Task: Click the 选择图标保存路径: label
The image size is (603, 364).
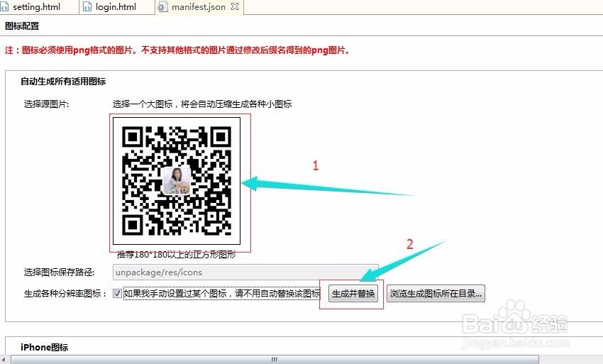Action: pos(59,272)
